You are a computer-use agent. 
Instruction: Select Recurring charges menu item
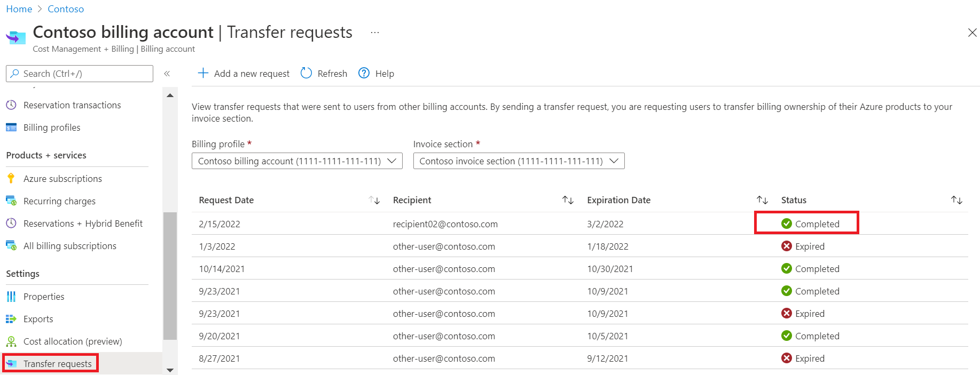pyautogui.click(x=59, y=201)
